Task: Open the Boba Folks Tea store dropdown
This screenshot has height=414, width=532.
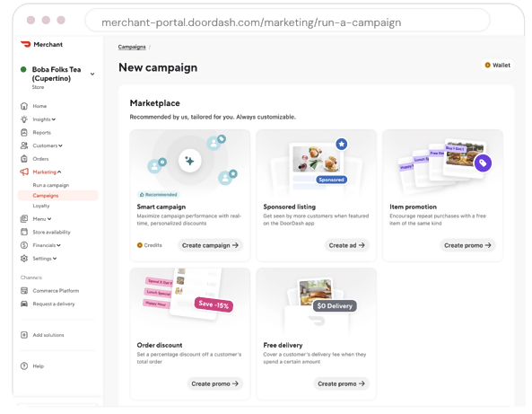Action: pyautogui.click(x=92, y=74)
